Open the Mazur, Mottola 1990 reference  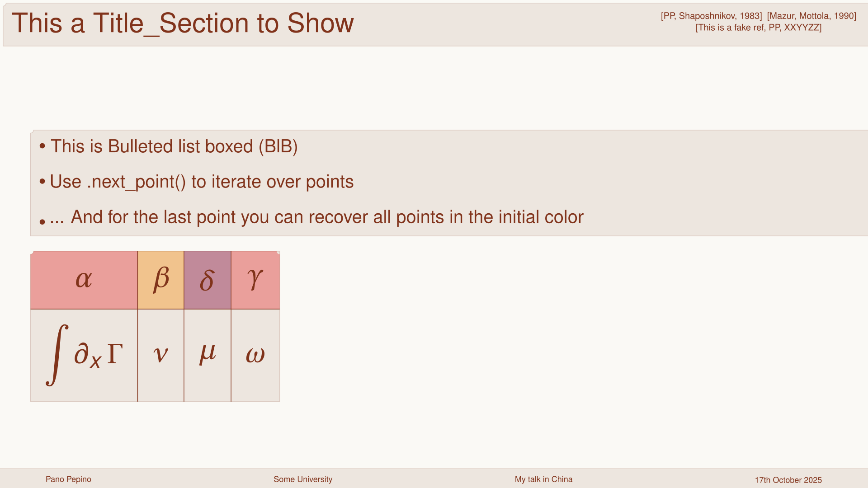(x=811, y=16)
